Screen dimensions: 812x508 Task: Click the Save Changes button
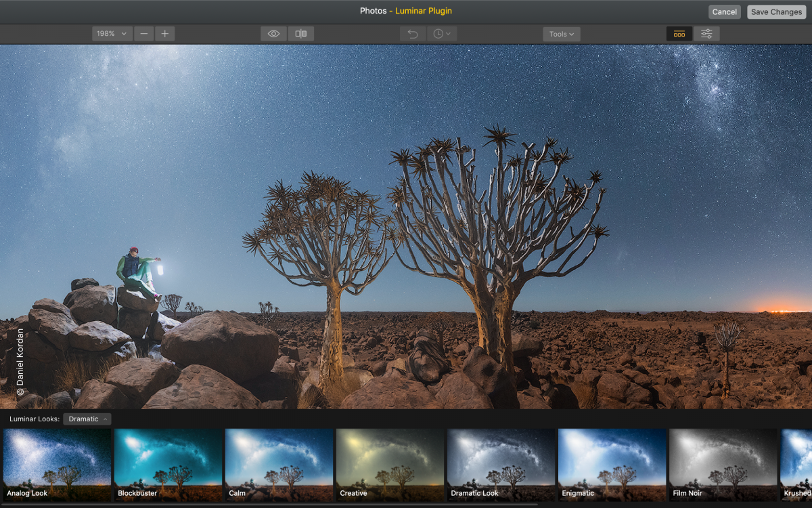776,12
